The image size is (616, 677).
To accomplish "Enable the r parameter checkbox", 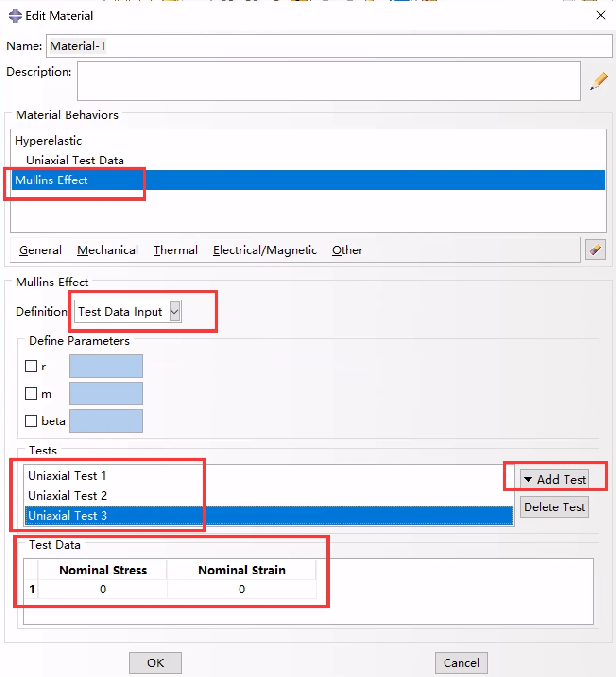I will tap(31, 366).
